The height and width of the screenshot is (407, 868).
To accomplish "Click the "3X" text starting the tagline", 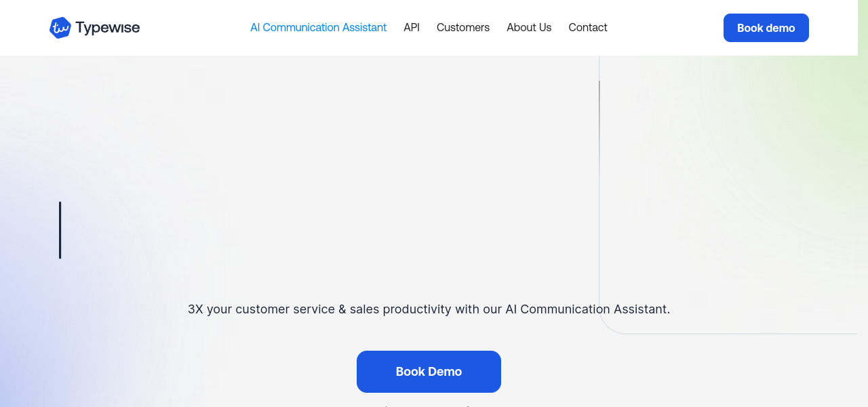I will pyautogui.click(x=195, y=309).
